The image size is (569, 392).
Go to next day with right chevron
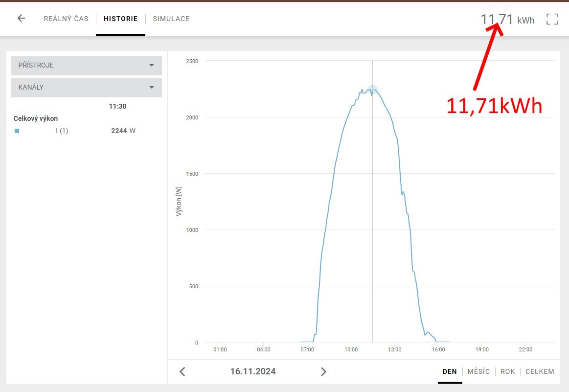click(323, 371)
